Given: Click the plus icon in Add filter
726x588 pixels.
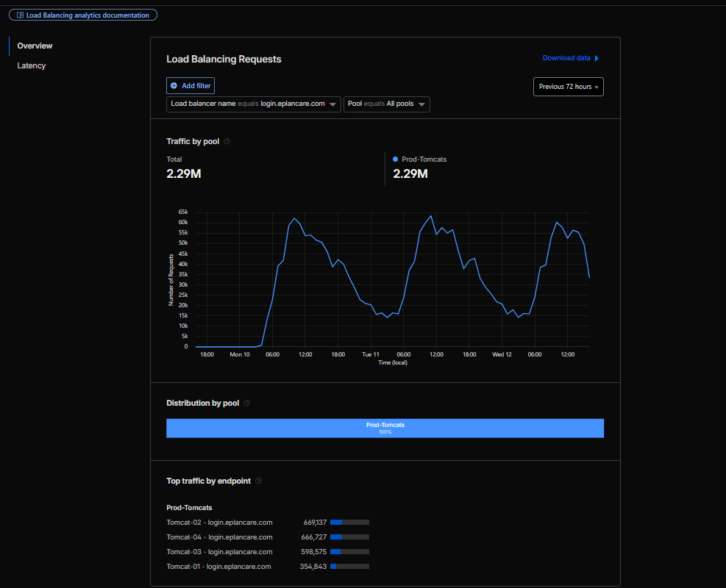Looking at the screenshot, I should click(x=174, y=86).
